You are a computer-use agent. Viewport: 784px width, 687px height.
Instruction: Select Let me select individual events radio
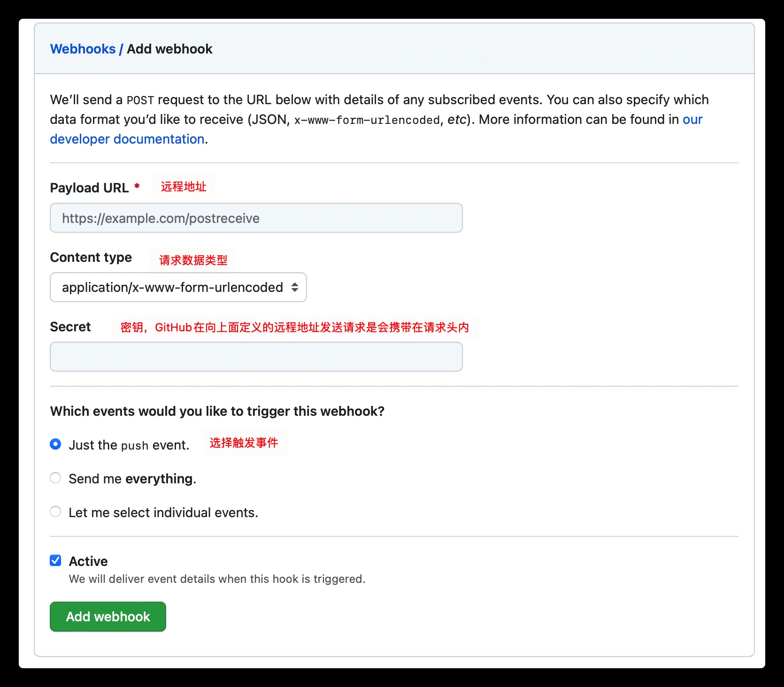(x=55, y=511)
